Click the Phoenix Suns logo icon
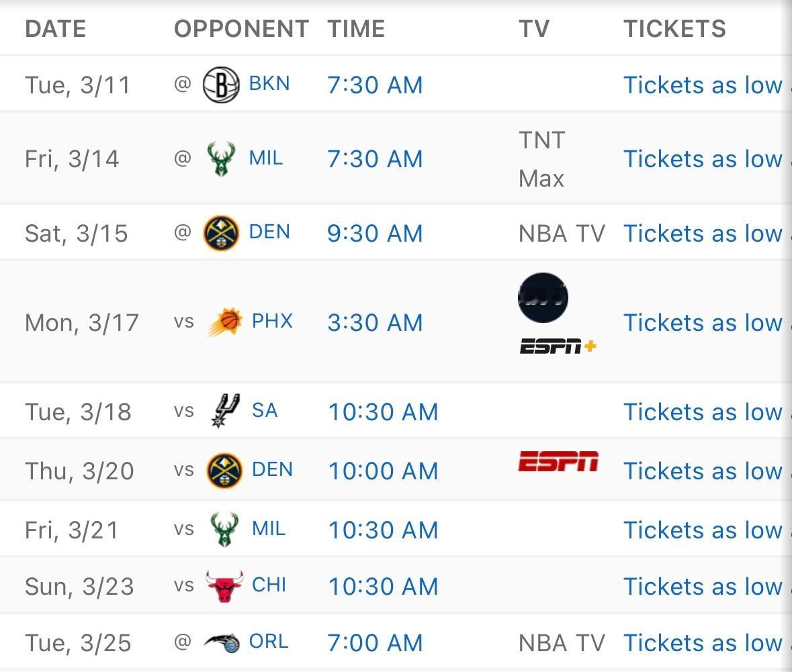The image size is (792, 672). (225, 322)
